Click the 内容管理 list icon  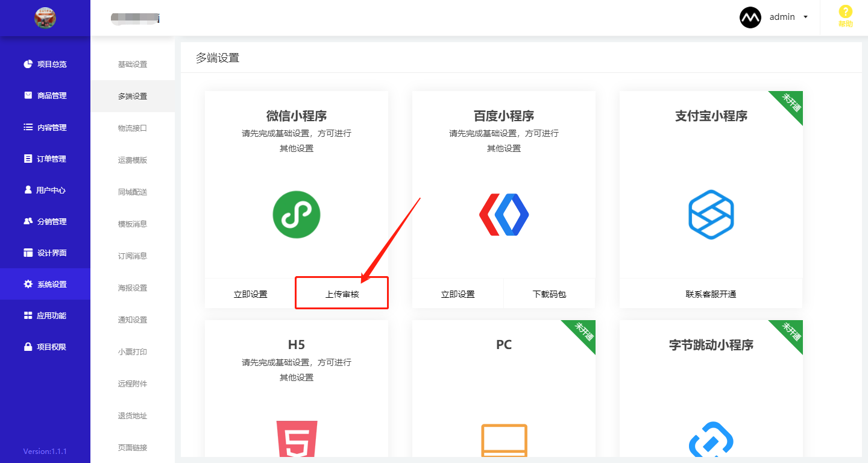coord(28,127)
